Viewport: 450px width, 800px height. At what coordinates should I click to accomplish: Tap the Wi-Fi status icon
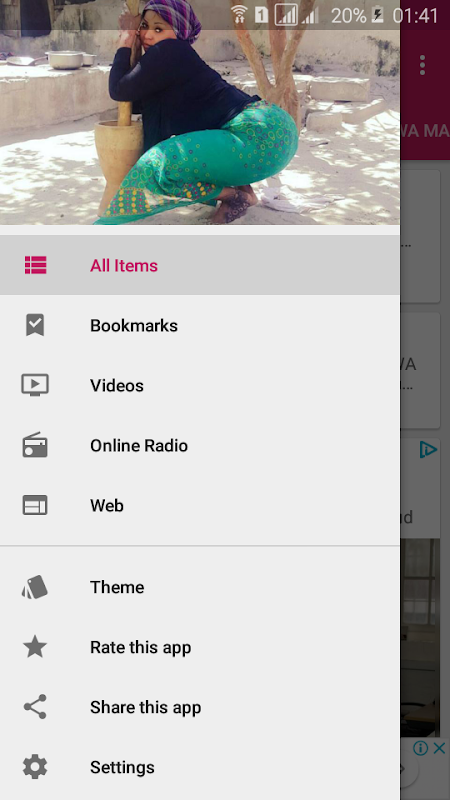pos(239,15)
